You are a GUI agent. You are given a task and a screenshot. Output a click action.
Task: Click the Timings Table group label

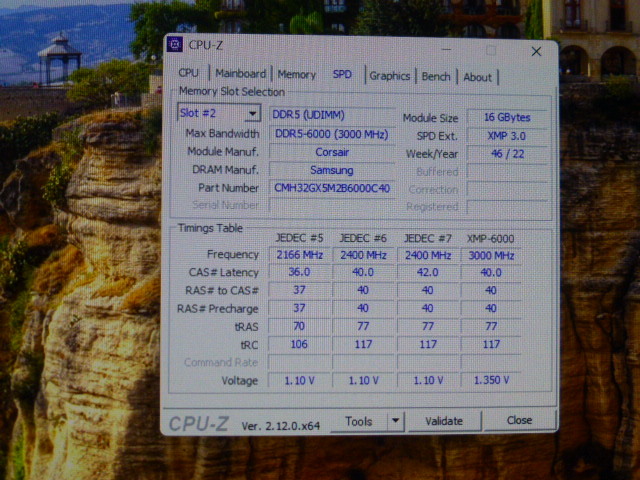[x=210, y=228]
